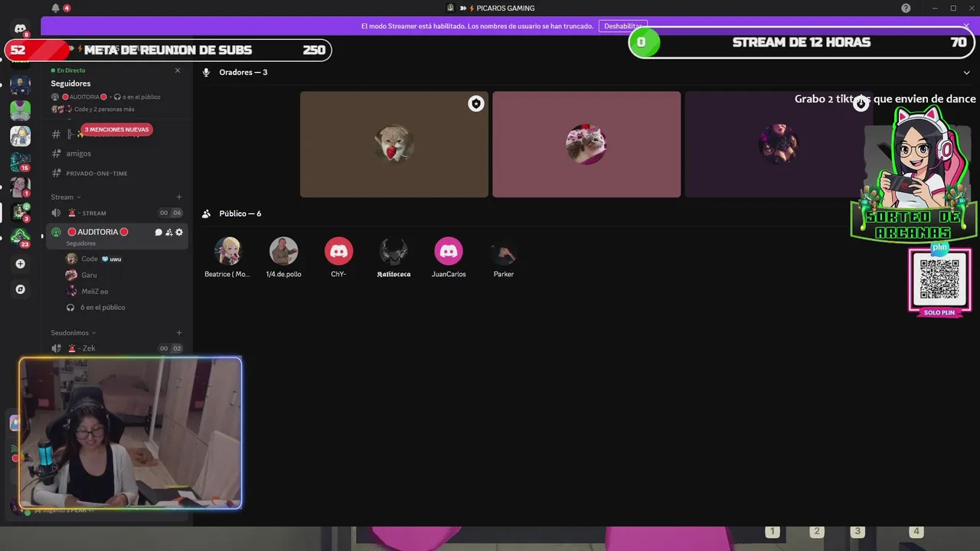Open AUDITORIA channel settings gear
Screen dimensions: 980x551
tap(179, 232)
